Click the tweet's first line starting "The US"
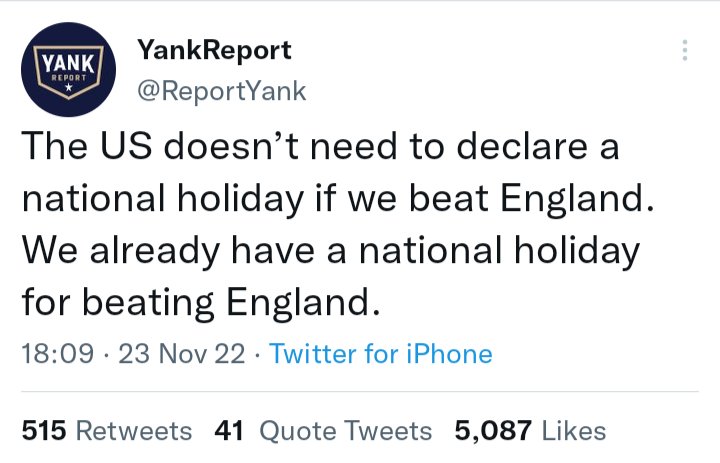720x463 pixels. [320, 147]
